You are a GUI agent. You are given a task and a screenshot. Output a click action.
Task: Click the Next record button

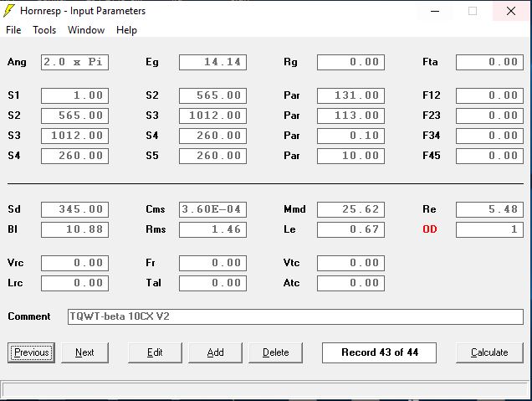point(84,352)
